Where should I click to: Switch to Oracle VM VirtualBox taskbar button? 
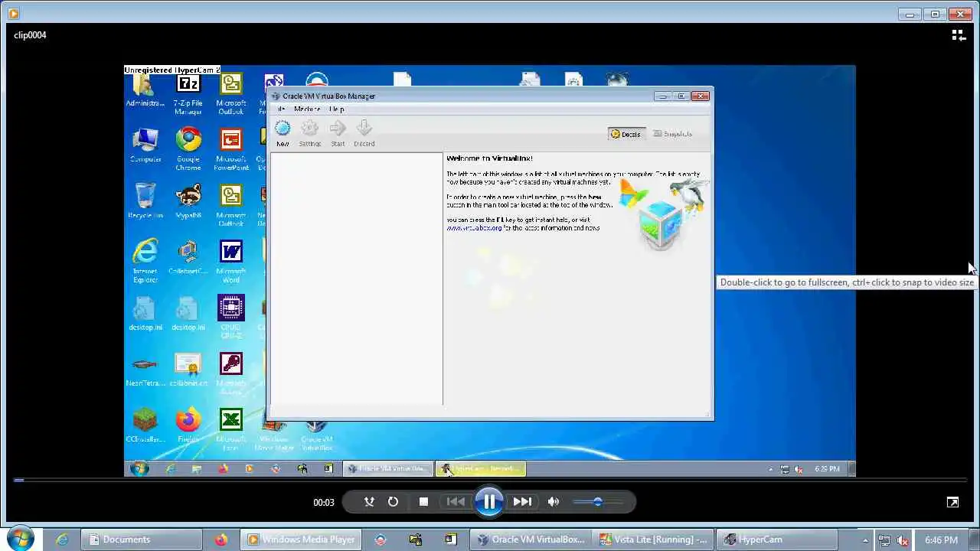click(x=531, y=540)
